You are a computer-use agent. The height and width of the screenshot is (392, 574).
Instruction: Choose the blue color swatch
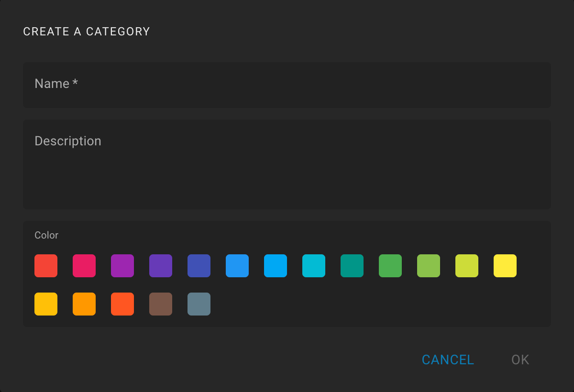pos(237,266)
